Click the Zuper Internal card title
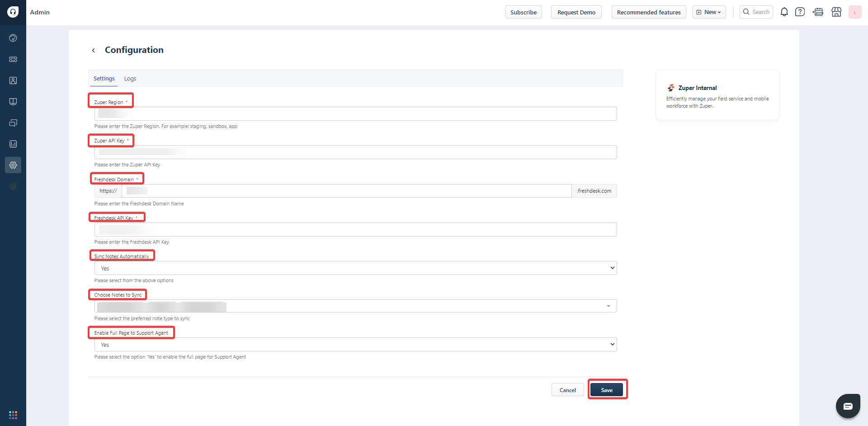The width and height of the screenshot is (868, 426). pos(698,88)
